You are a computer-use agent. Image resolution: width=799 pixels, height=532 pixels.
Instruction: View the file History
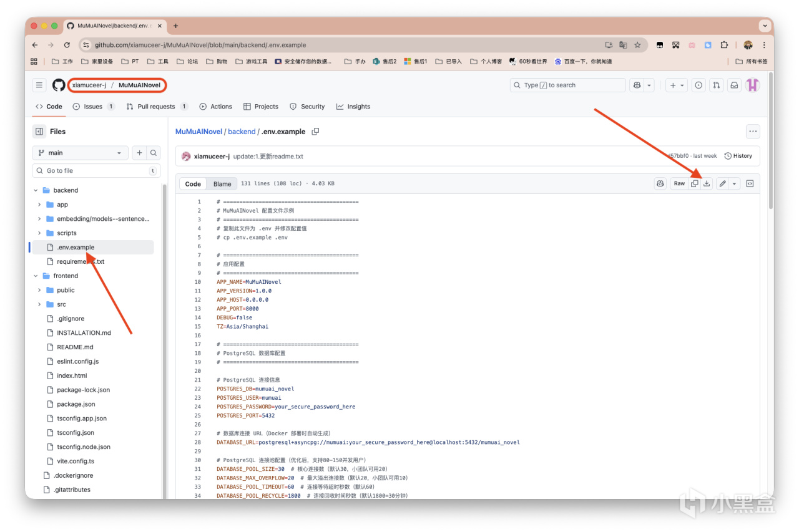pos(738,156)
